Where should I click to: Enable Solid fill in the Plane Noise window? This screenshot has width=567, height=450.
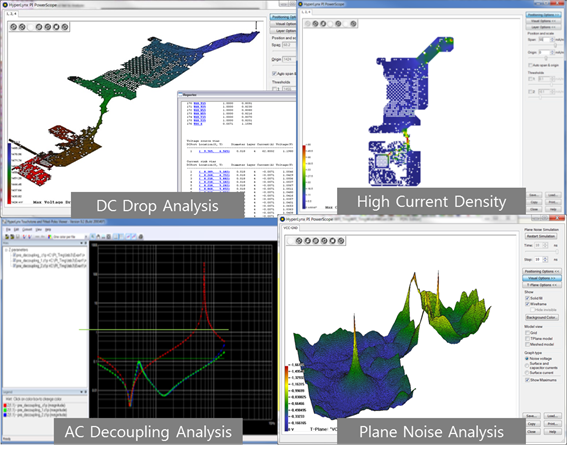tap(527, 298)
